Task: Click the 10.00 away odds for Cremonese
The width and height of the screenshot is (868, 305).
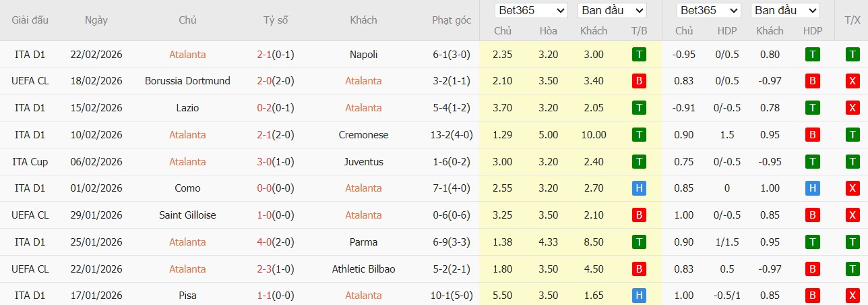Action: [x=594, y=135]
